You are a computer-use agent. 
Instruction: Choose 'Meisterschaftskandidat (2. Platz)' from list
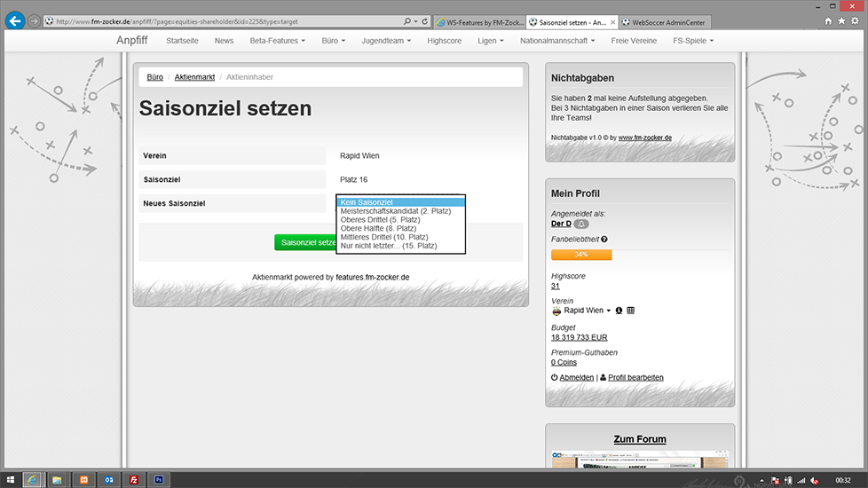click(x=396, y=211)
